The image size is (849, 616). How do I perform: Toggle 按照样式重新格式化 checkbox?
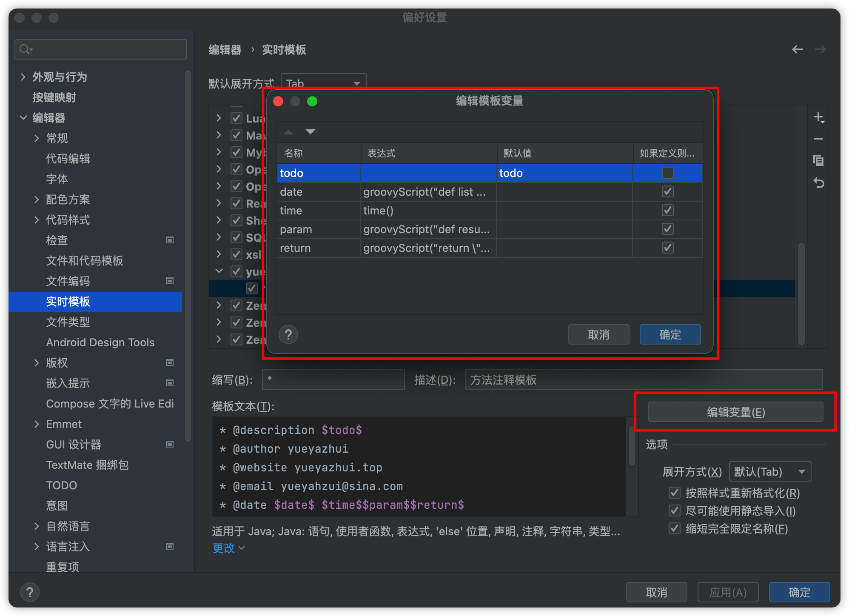coord(675,493)
